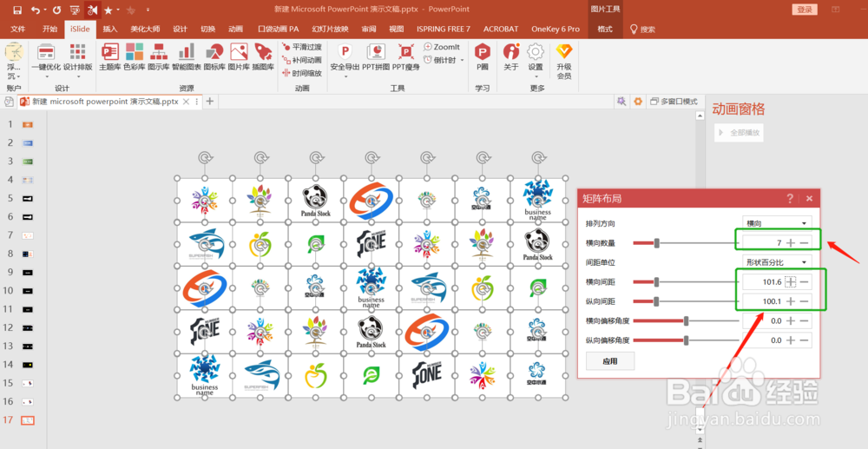Expand the 倒计时 dropdown arrow

click(x=462, y=60)
